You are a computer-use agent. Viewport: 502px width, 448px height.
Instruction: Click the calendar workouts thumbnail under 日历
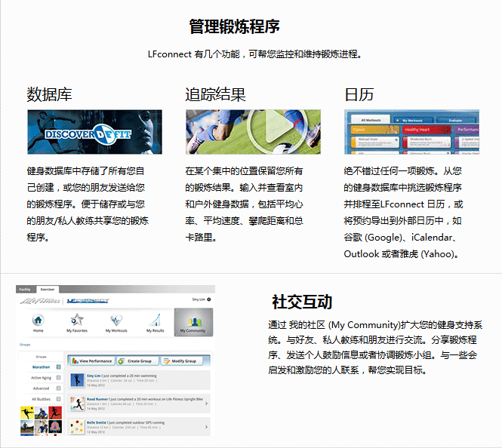[x=411, y=132]
